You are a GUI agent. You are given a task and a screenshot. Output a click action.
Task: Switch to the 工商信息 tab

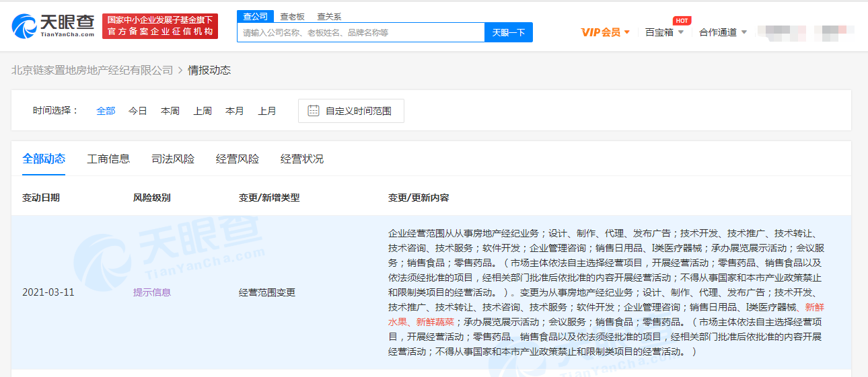108,159
